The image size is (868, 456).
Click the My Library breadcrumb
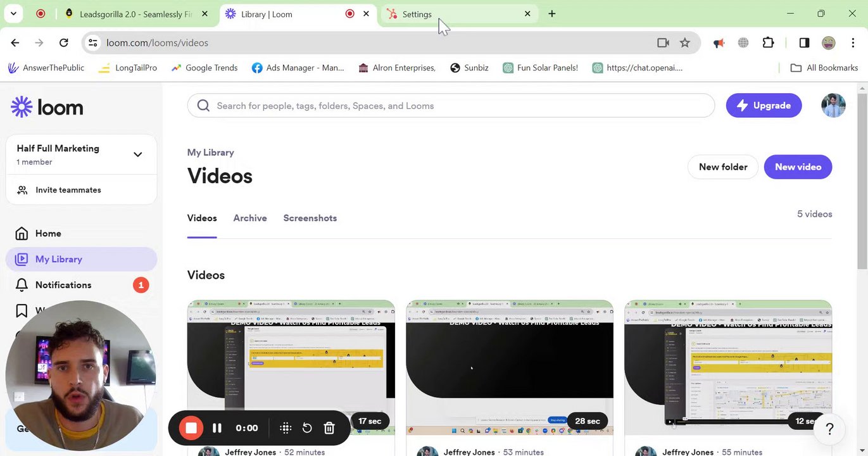pyautogui.click(x=210, y=153)
